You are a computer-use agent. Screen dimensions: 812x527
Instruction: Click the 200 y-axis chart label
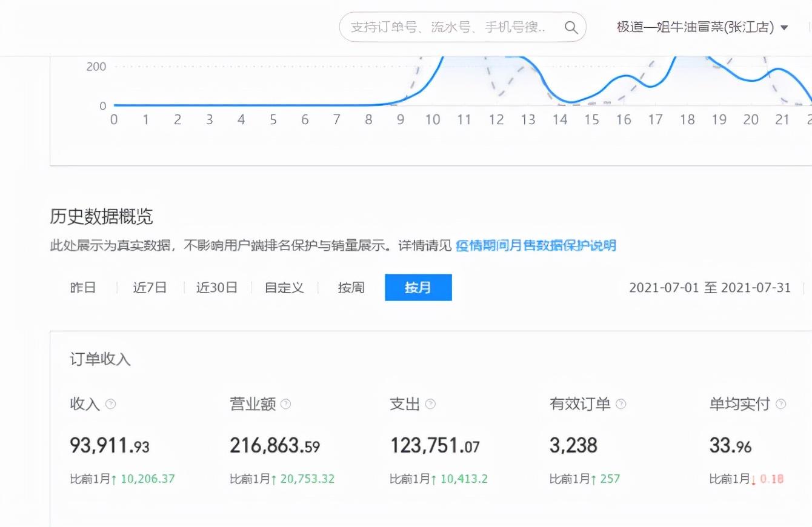point(96,67)
